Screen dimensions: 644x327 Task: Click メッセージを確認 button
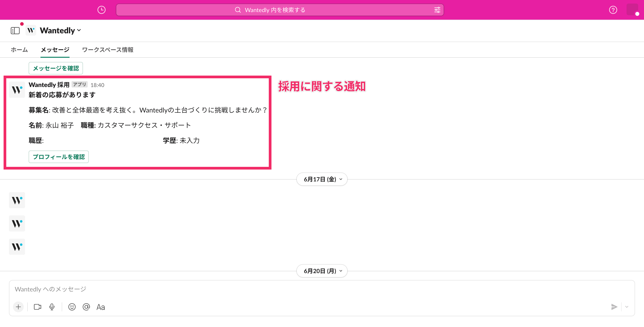coord(56,68)
